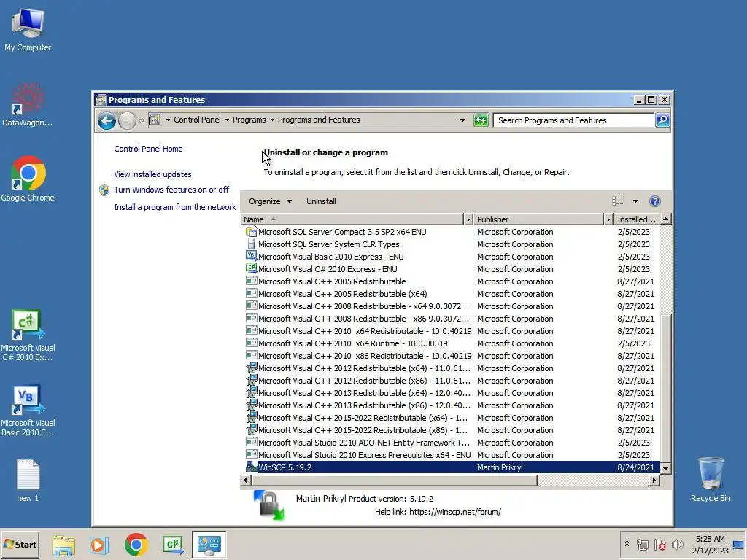Open the Recycle Bin
Screen dimensions: 747x560
[x=711, y=480]
